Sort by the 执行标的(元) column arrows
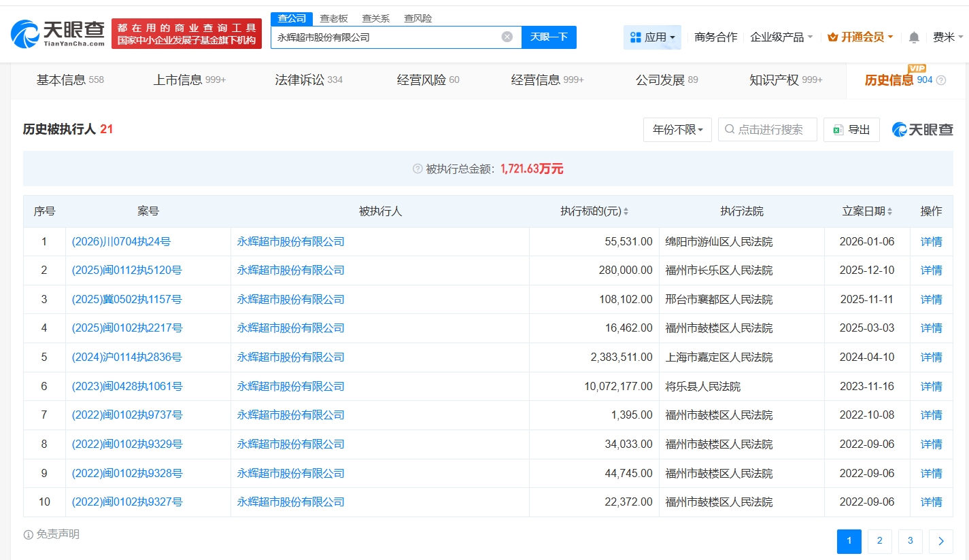This screenshot has height=560, width=969. pos(626,211)
